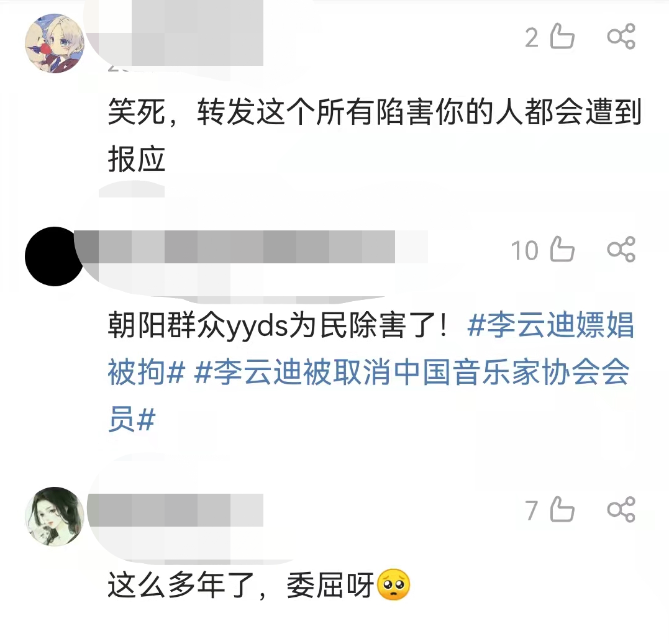Open hashtag #李云迪被取消中国音乐家协会会员#

point(369,395)
